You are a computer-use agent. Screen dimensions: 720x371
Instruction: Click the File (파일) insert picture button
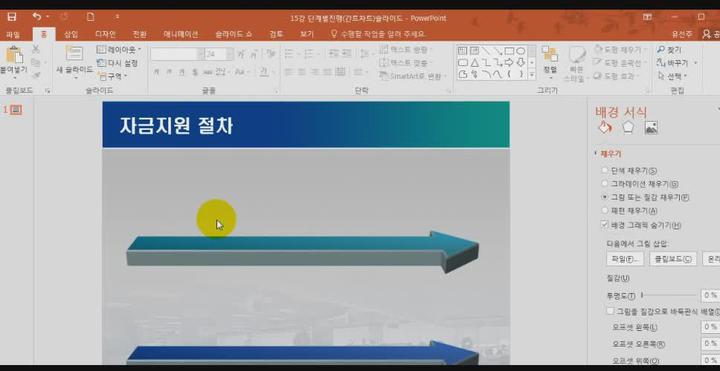pyautogui.click(x=625, y=259)
